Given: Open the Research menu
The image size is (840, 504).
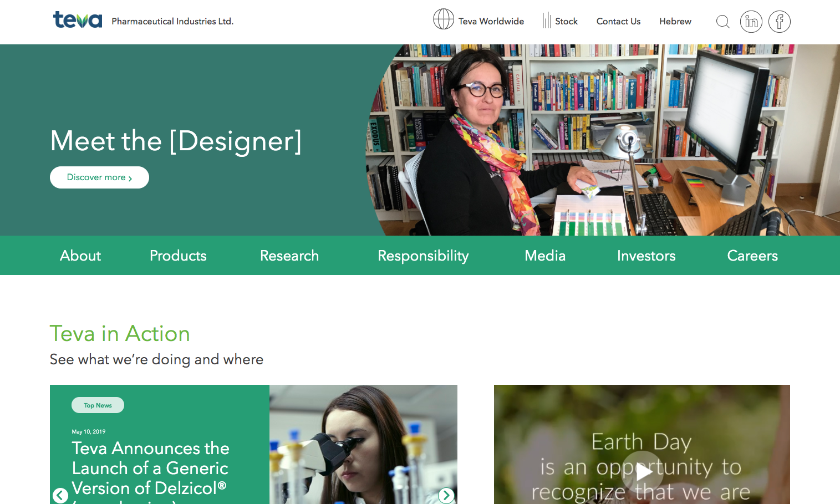Looking at the screenshot, I should [x=289, y=256].
